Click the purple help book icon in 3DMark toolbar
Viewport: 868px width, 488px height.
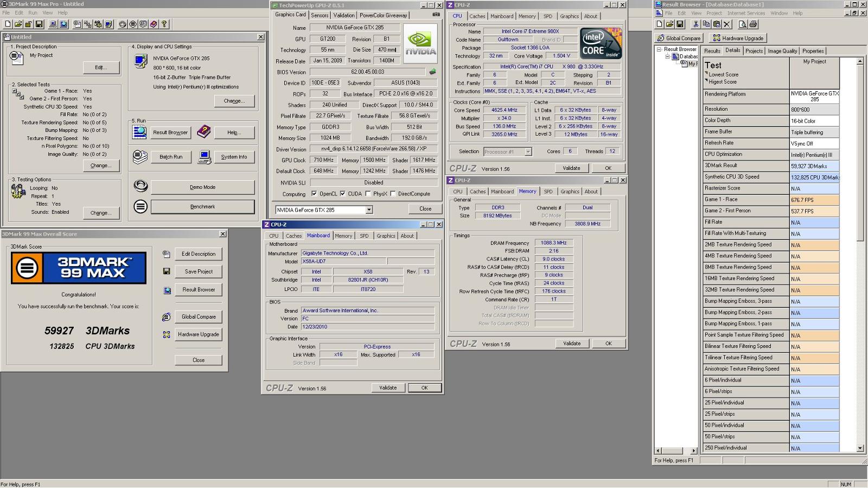click(154, 24)
